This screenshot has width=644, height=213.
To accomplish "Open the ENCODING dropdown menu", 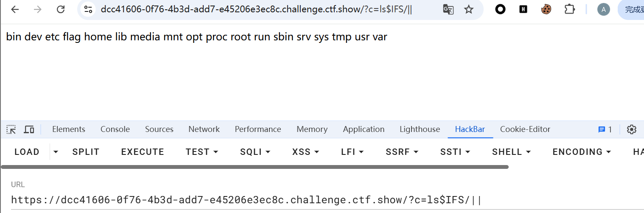I will click(x=582, y=152).
